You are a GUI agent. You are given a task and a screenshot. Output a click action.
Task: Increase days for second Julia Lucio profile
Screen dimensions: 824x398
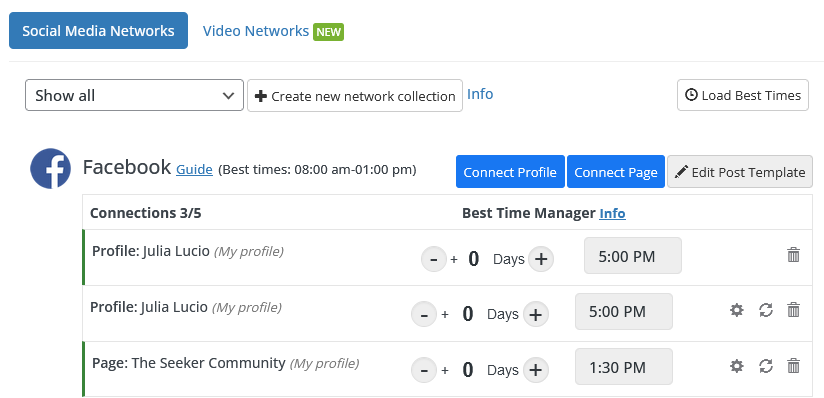[x=535, y=314]
